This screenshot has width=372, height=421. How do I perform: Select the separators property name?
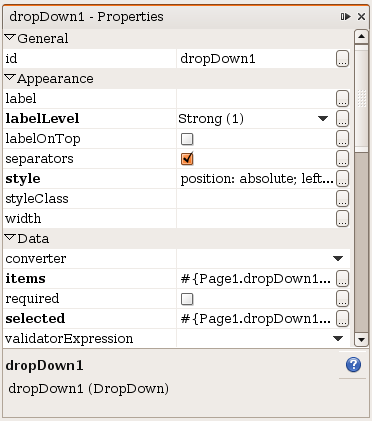tap(39, 159)
